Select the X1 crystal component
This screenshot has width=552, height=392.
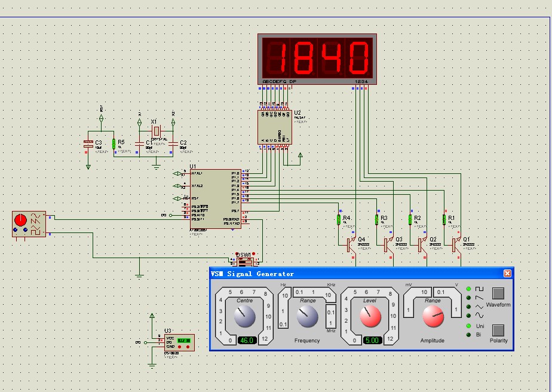click(x=157, y=130)
